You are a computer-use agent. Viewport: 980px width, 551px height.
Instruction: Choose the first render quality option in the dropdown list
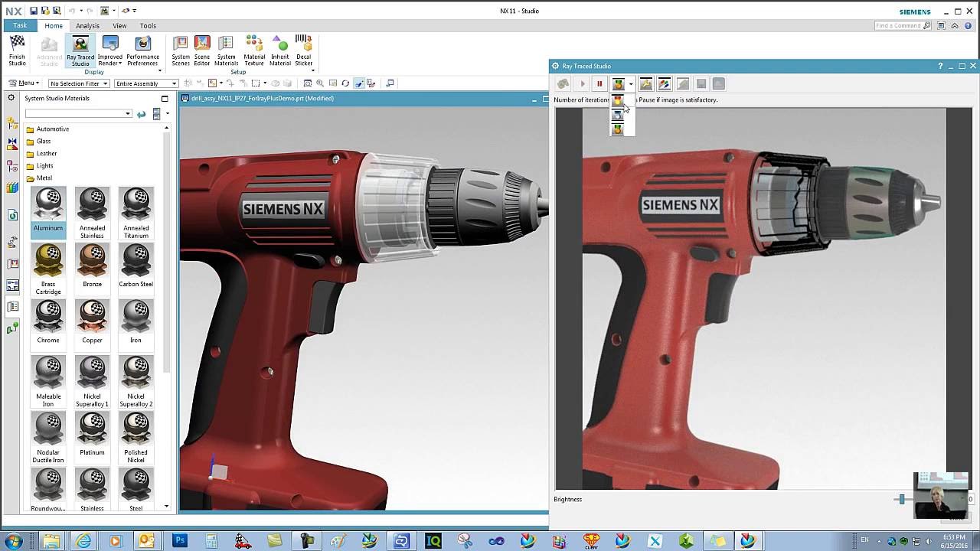pyautogui.click(x=618, y=101)
